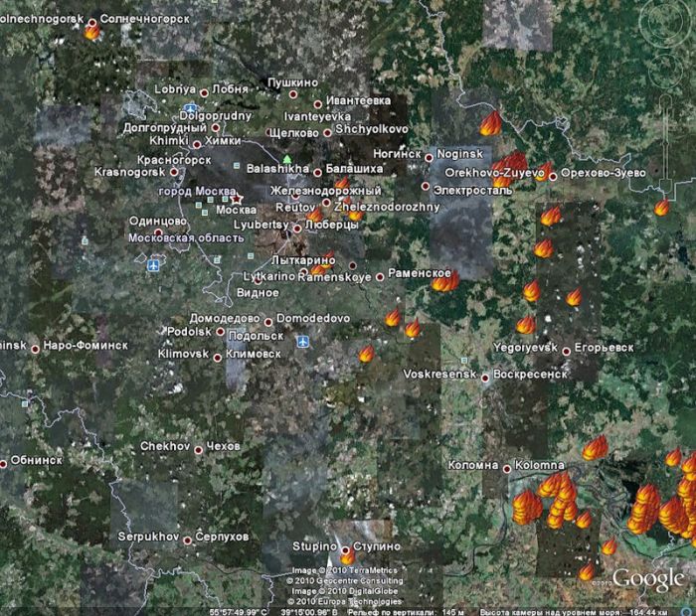Open the Yegoryevsk placemark
Image resolution: width=696 pixels, height=616 pixels.
click(566, 350)
